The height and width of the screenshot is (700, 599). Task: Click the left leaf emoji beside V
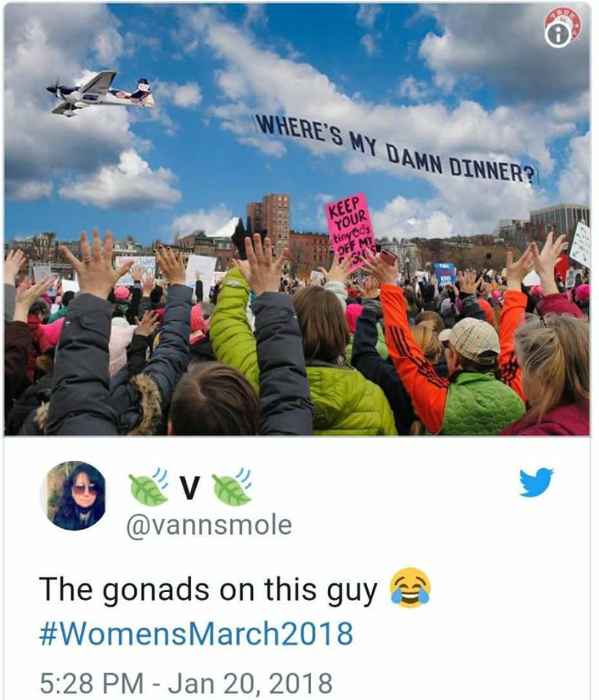pos(149,486)
